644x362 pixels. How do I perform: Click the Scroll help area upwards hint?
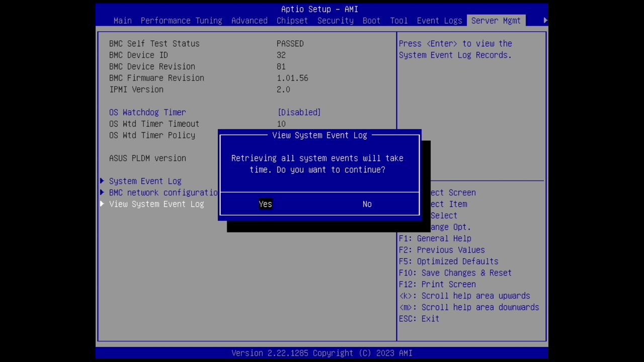coord(464,296)
